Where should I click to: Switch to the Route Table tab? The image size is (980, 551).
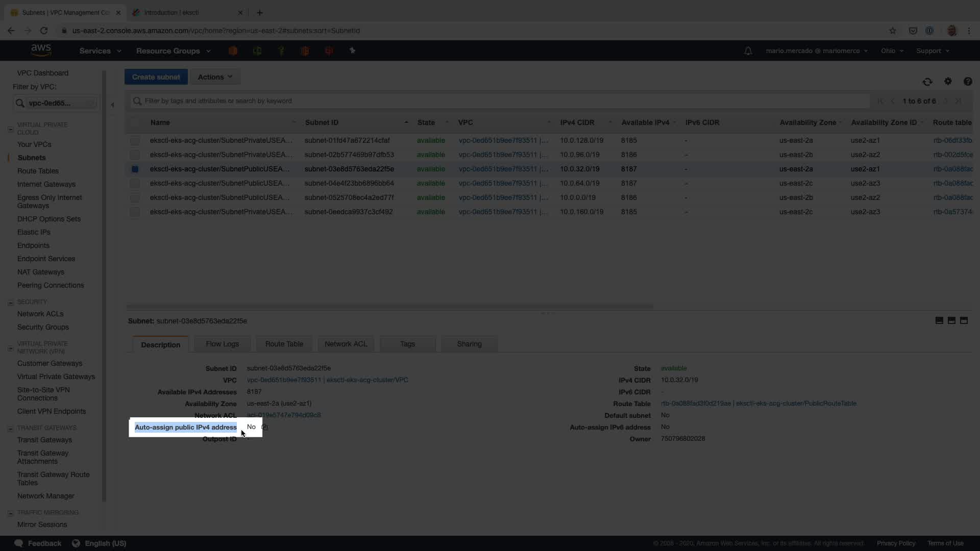pos(284,344)
